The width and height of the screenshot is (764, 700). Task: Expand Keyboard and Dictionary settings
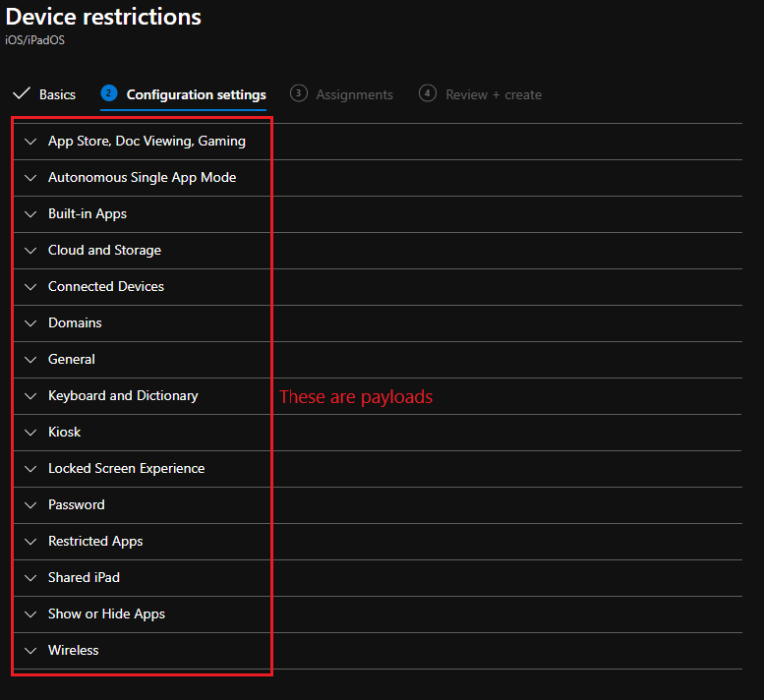tap(123, 396)
